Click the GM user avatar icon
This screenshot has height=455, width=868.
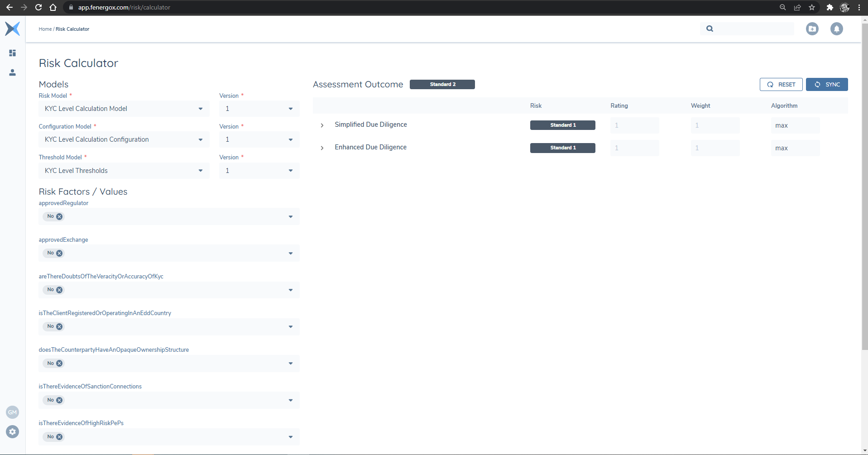(13, 412)
